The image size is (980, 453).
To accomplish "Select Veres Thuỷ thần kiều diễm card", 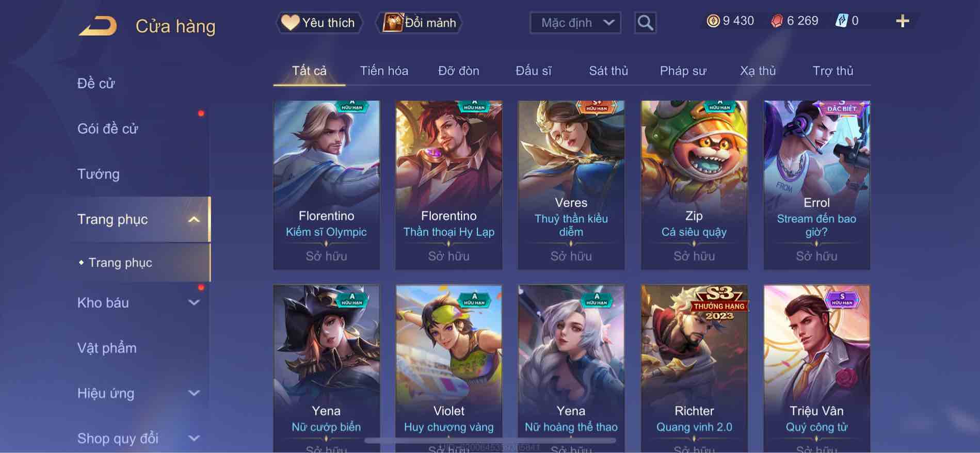I will pyautogui.click(x=571, y=185).
